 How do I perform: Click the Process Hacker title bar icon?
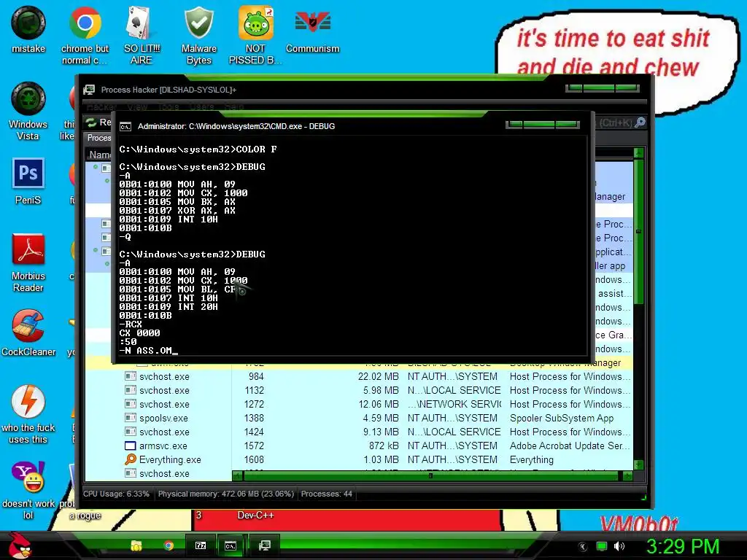click(88, 90)
